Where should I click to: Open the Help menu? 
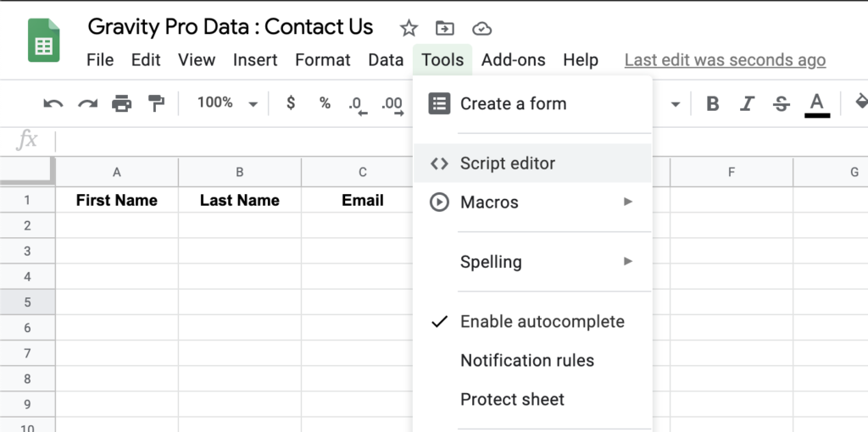point(581,60)
